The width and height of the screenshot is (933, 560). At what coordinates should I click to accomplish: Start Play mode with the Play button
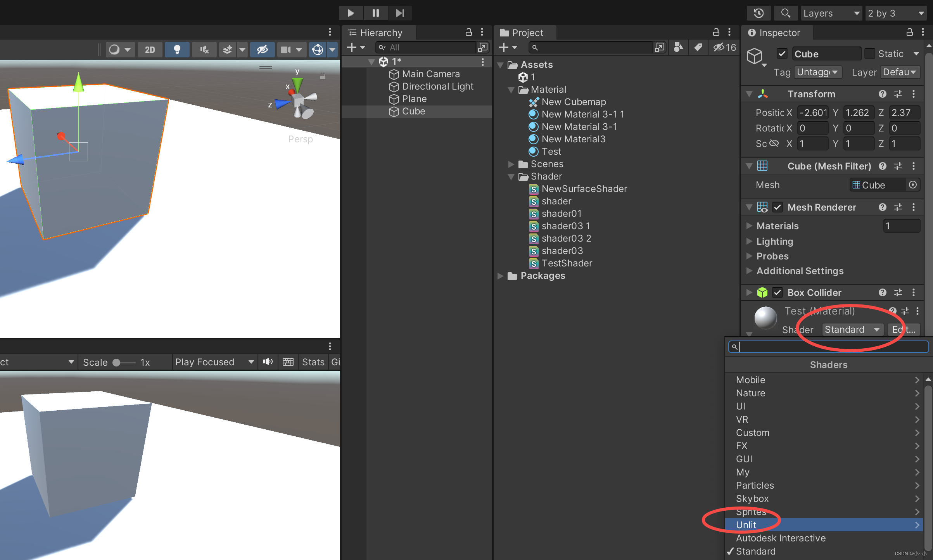(x=351, y=13)
